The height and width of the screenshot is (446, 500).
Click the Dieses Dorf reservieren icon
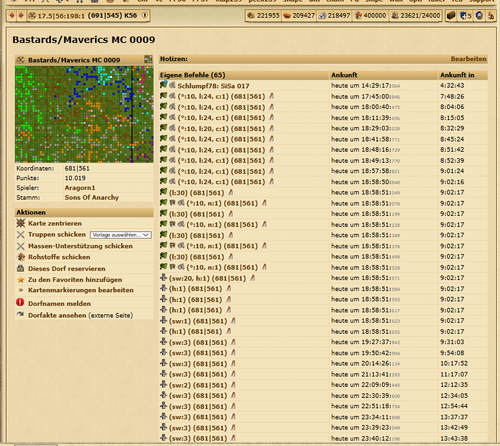click(21, 268)
